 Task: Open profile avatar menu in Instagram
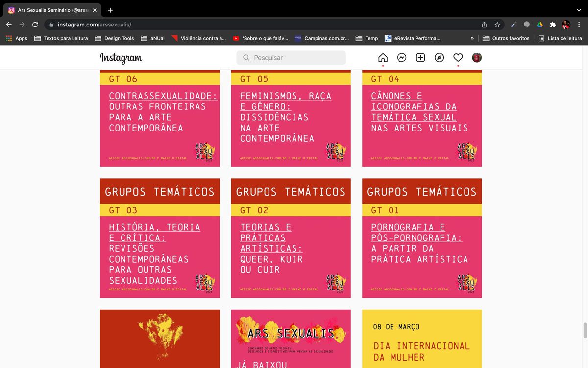(x=477, y=58)
